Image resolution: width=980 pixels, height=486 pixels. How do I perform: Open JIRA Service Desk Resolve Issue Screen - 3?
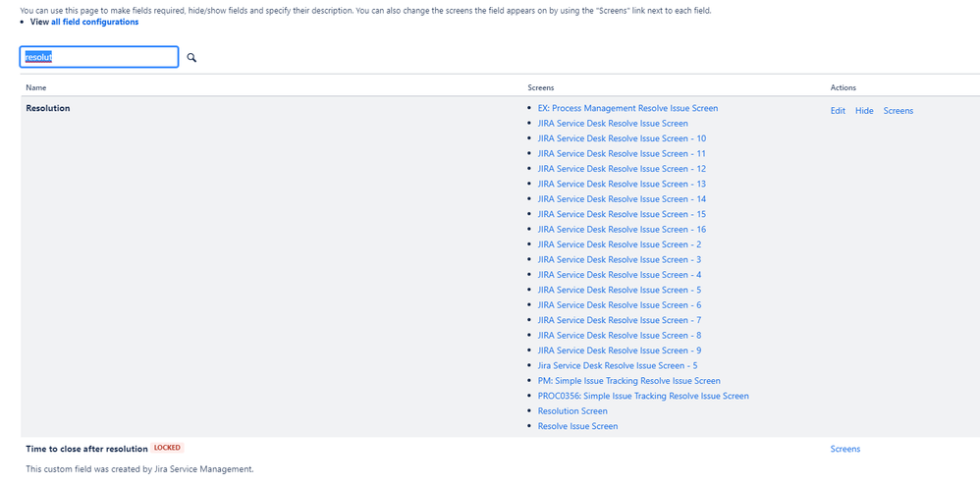click(x=620, y=259)
